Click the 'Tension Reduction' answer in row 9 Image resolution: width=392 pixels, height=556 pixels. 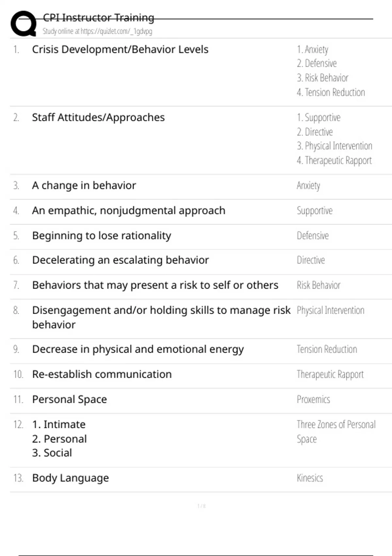point(327,349)
